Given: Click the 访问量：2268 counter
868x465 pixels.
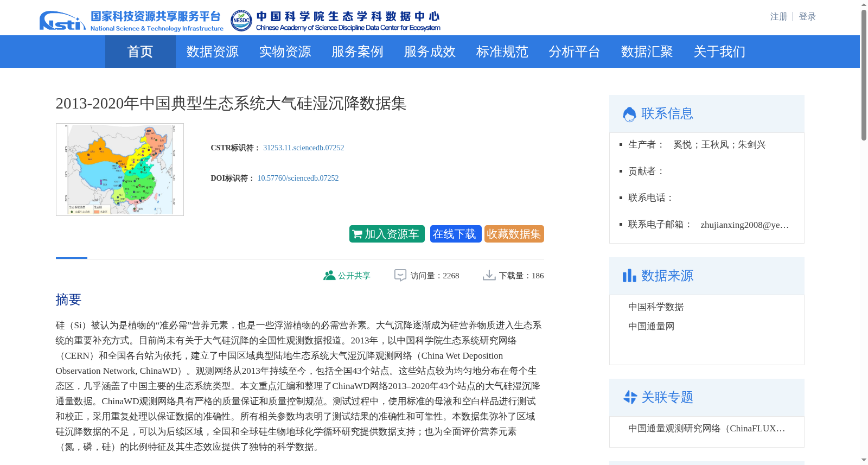Looking at the screenshot, I should [435, 276].
